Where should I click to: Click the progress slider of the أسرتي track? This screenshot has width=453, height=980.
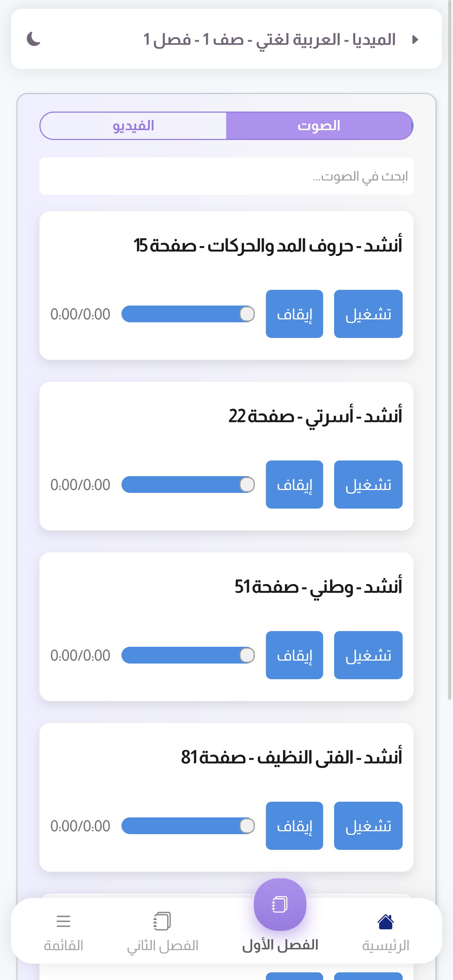(188, 484)
